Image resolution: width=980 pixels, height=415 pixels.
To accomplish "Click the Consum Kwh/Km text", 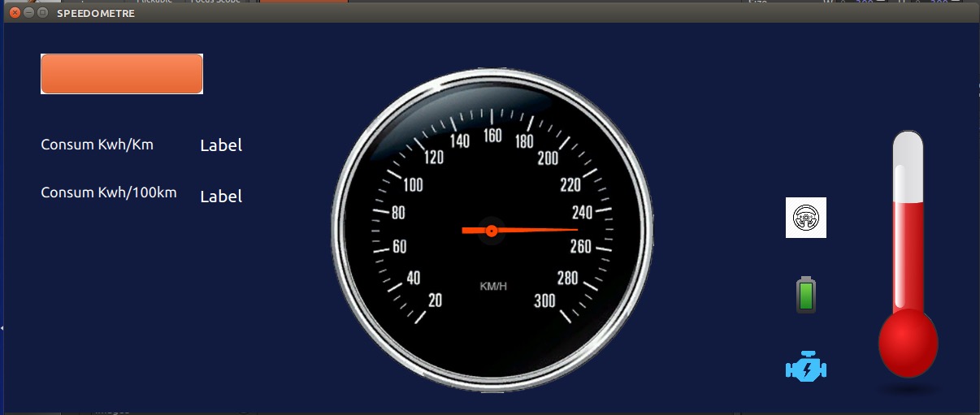I will pyautogui.click(x=97, y=145).
